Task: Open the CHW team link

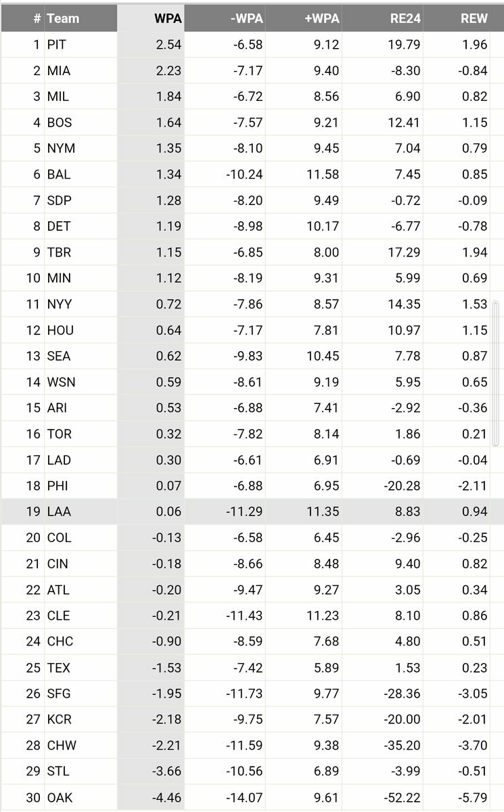Action: [x=62, y=746]
